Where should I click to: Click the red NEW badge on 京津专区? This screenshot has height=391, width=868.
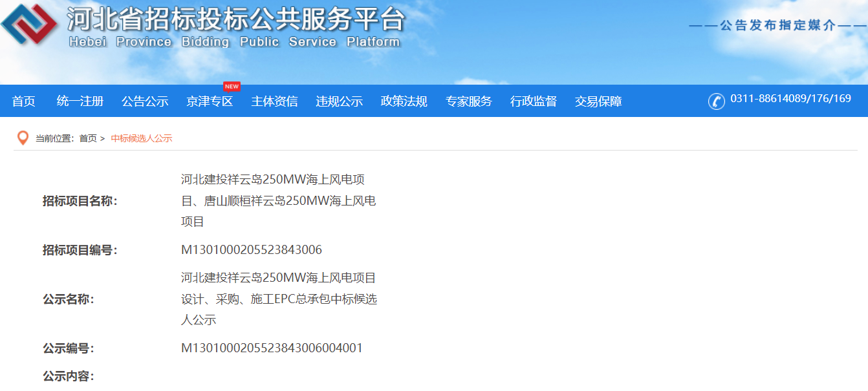click(x=232, y=86)
